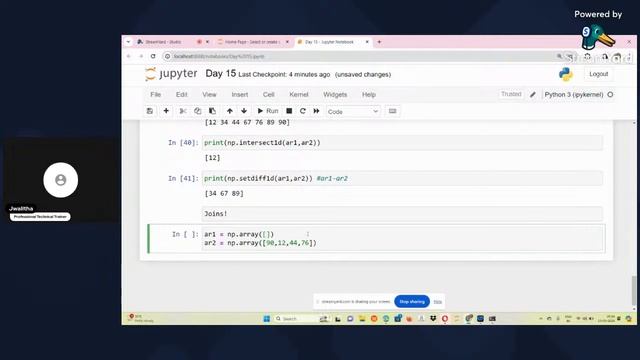Click the Jwalitha participant avatar

pyautogui.click(x=60, y=180)
